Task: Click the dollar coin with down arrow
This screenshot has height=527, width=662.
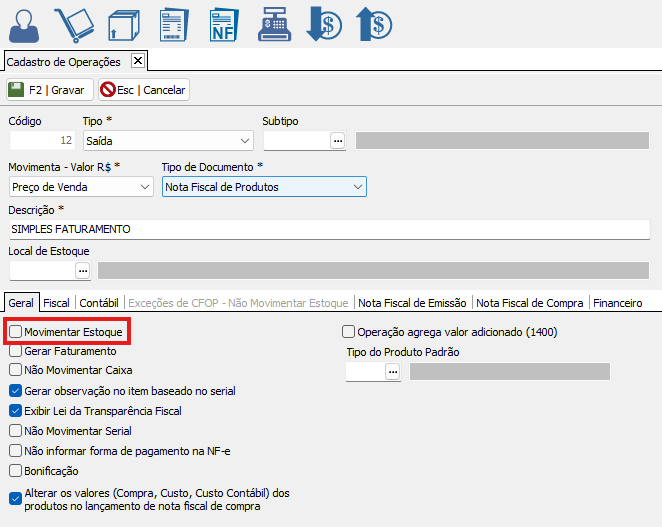Action: [325, 24]
